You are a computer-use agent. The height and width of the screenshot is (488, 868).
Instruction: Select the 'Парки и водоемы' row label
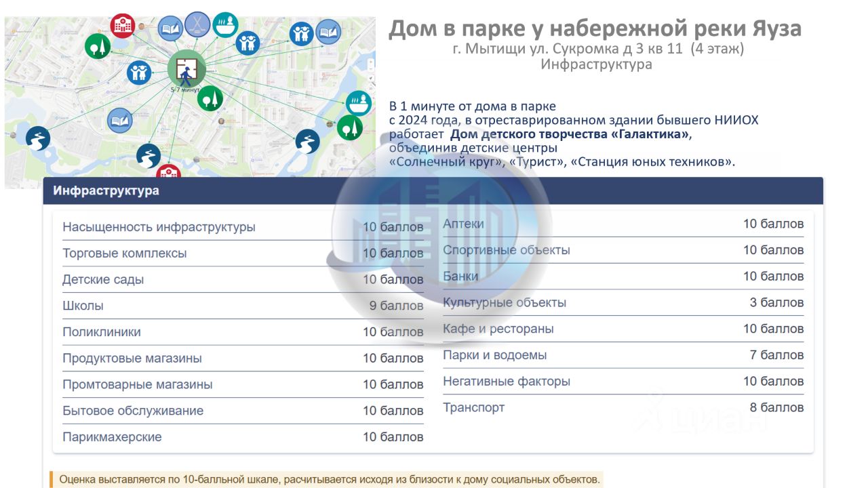pos(495,355)
